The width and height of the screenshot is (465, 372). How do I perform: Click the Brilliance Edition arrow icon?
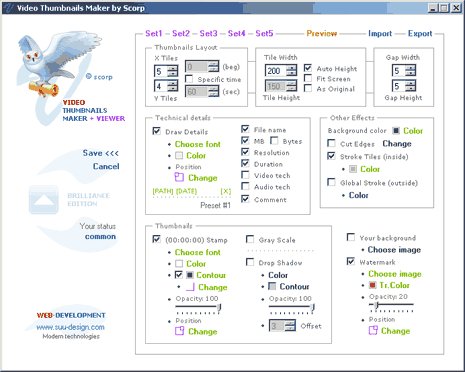[x=44, y=199]
